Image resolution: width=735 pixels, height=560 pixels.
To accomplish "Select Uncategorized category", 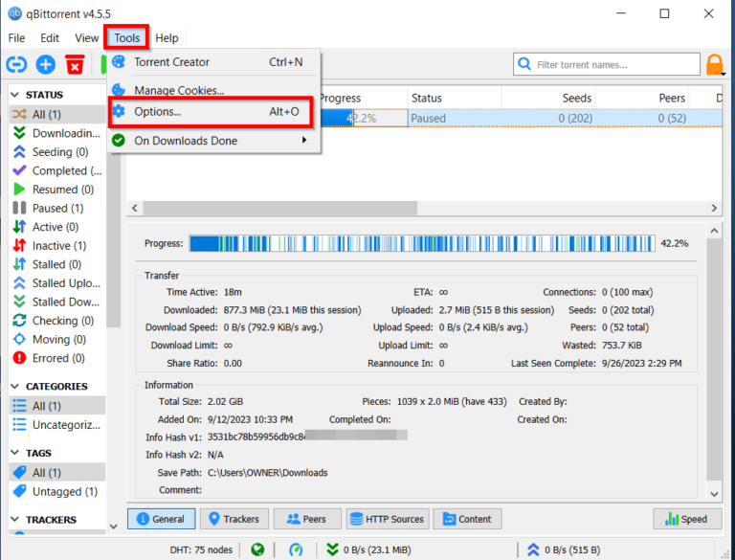I will click(57, 425).
